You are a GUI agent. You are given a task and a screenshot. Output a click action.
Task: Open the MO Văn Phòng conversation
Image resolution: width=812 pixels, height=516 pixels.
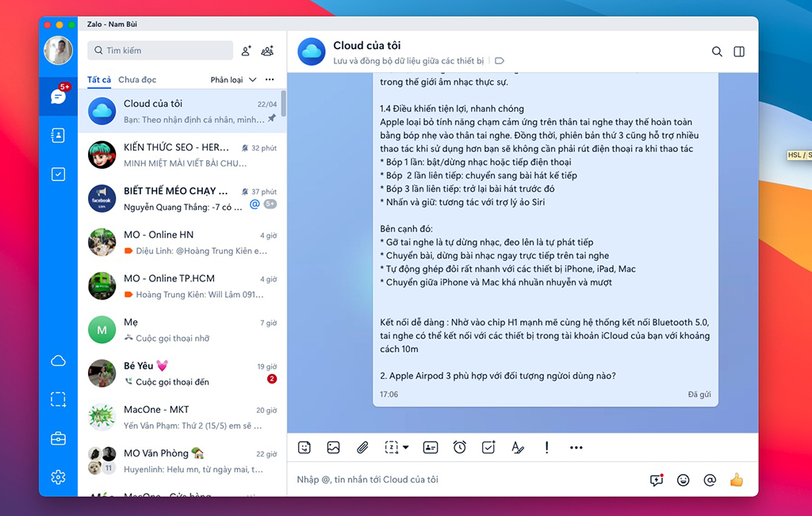pos(182,461)
